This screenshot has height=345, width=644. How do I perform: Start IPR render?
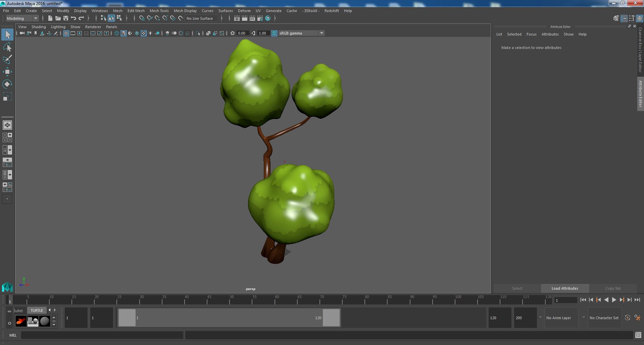tap(252, 18)
